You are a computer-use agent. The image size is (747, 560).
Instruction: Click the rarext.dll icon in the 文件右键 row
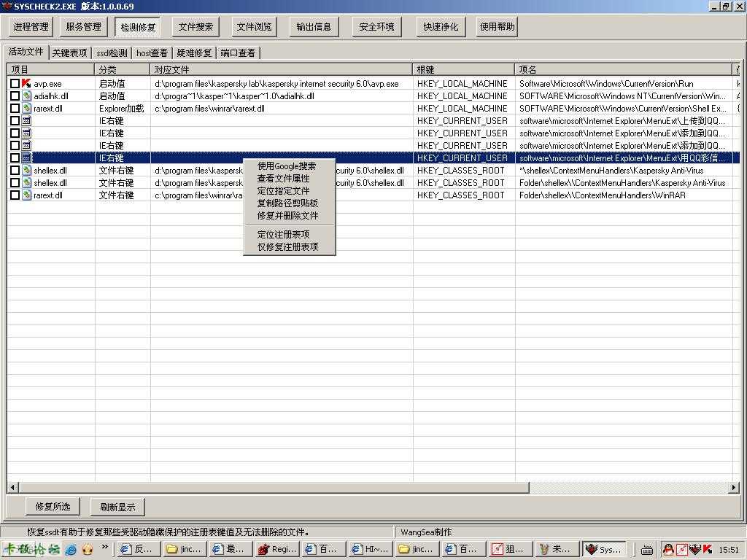(26, 195)
